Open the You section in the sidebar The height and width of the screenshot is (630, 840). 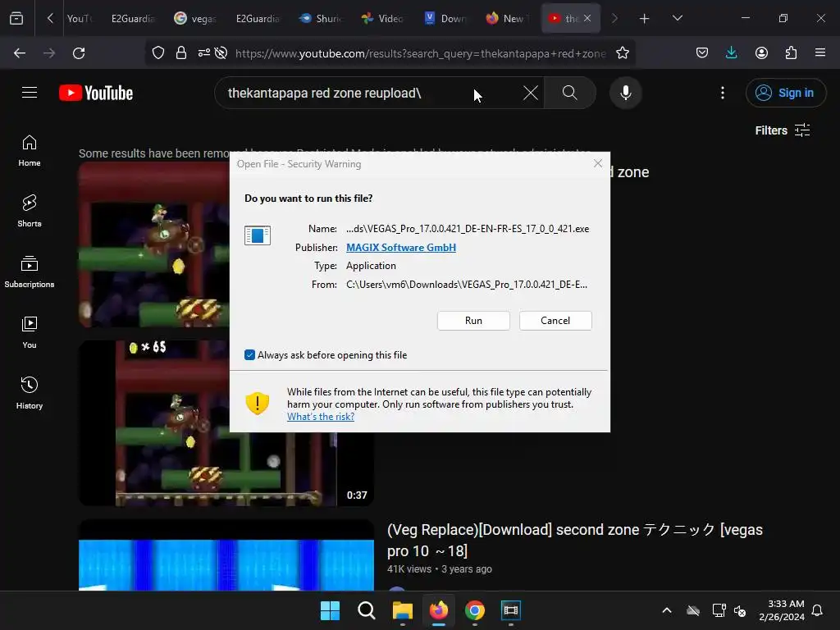30,333
